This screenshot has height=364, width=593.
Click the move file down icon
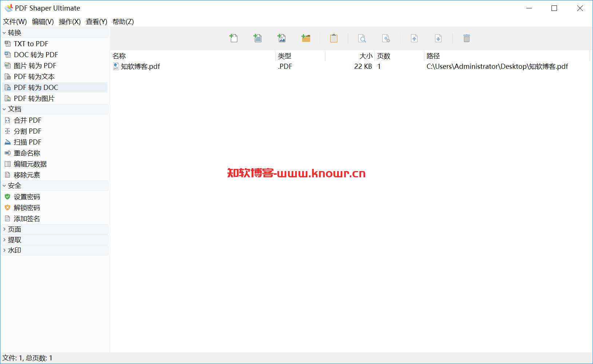click(438, 38)
